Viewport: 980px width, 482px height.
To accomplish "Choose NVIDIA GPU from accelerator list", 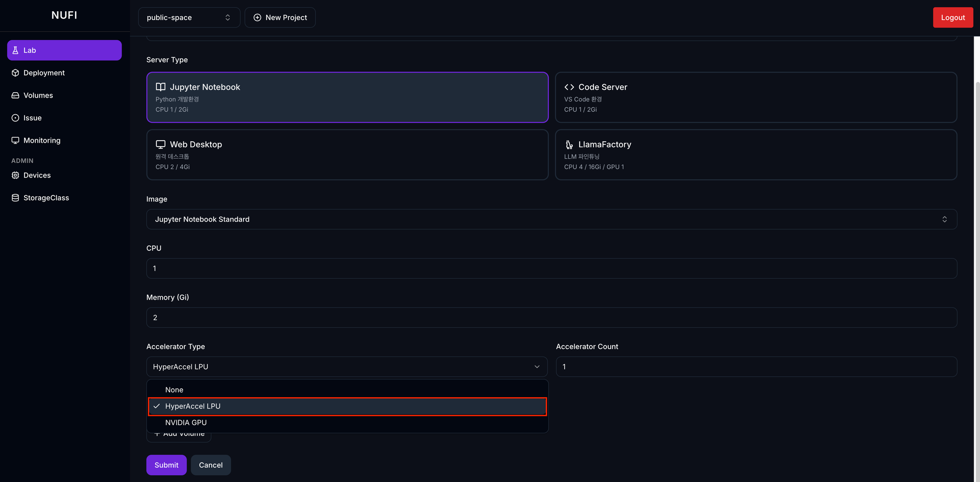I will (x=186, y=423).
